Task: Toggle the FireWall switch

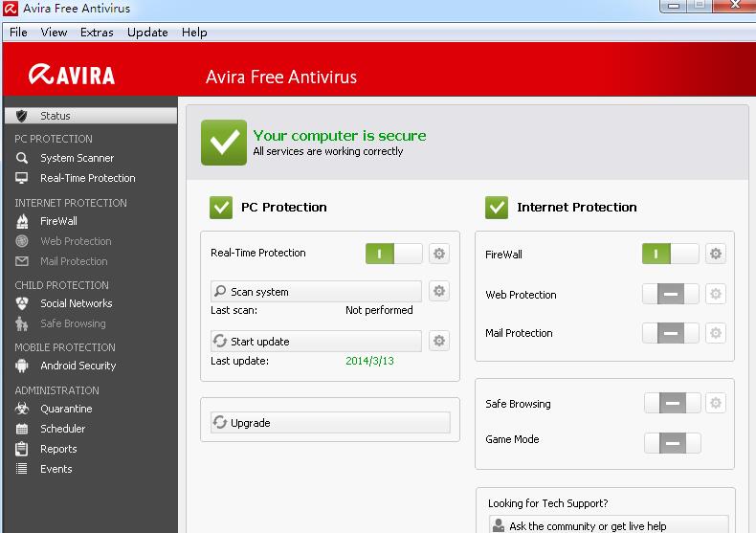Action: tap(670, 254)
